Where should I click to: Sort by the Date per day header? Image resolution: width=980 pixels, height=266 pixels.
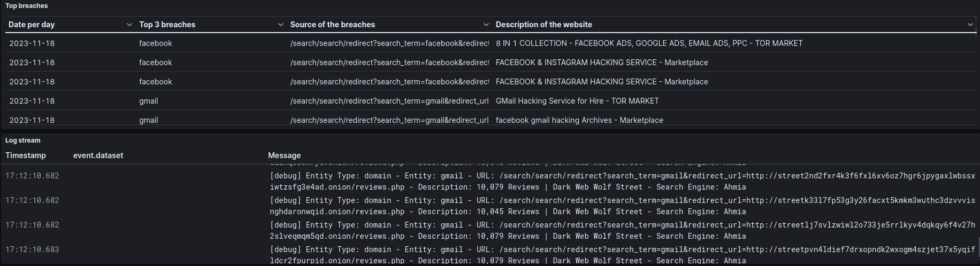point(32,25)
